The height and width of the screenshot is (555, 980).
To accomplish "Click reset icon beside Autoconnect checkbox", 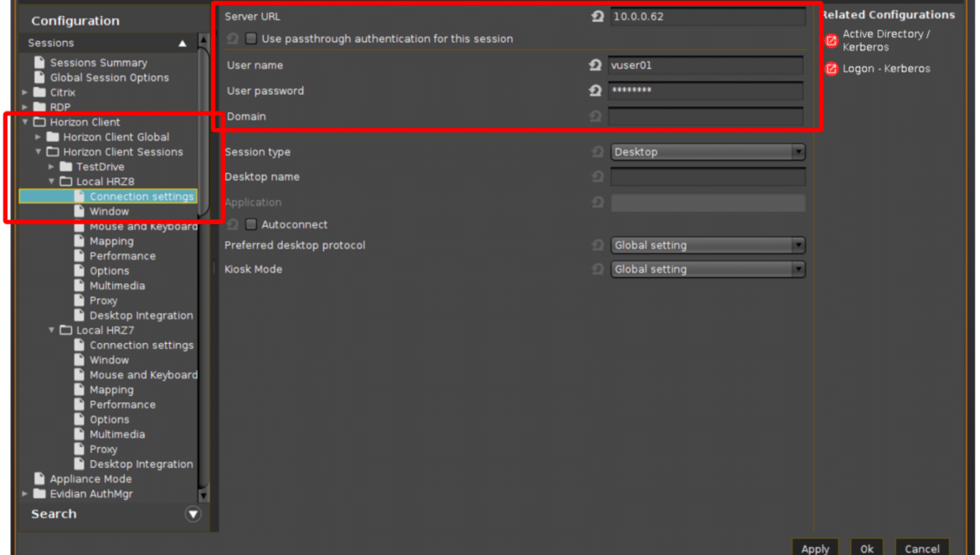I will click(x=233, y=224).
